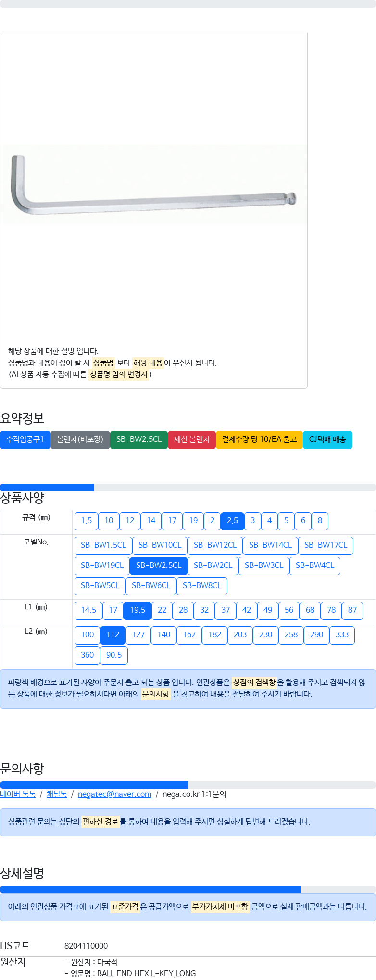Select model SB-BW10CL
The image size is (376, 980).
coord(160,545)
